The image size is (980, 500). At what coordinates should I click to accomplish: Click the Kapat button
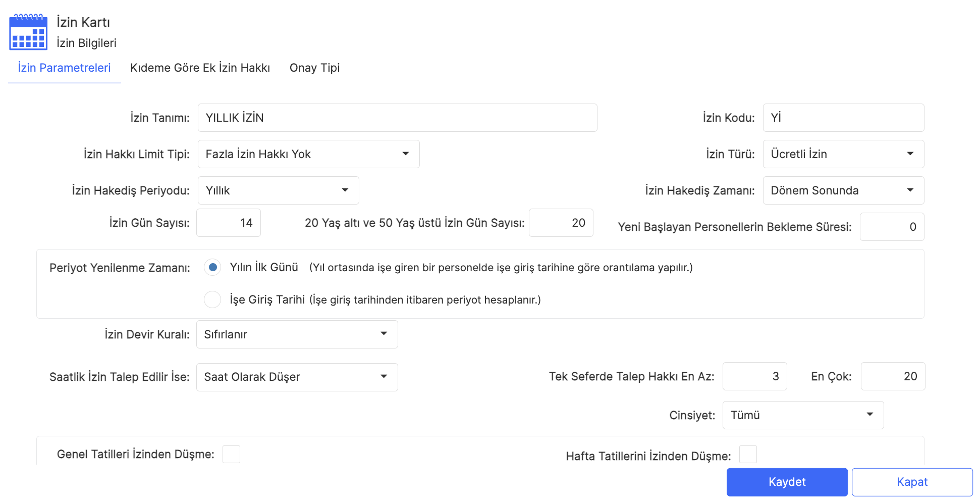[912, 482]
